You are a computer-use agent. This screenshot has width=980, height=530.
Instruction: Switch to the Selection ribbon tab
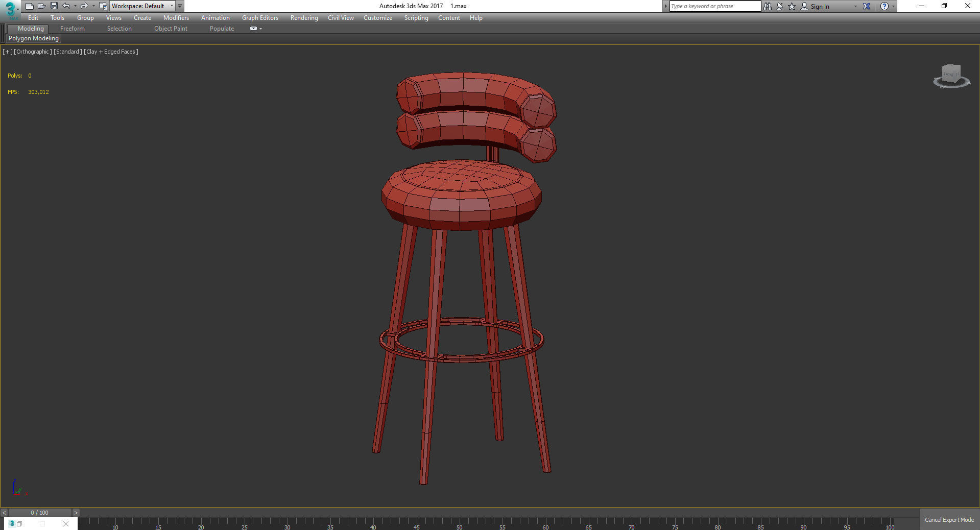(x=119, y=29)
